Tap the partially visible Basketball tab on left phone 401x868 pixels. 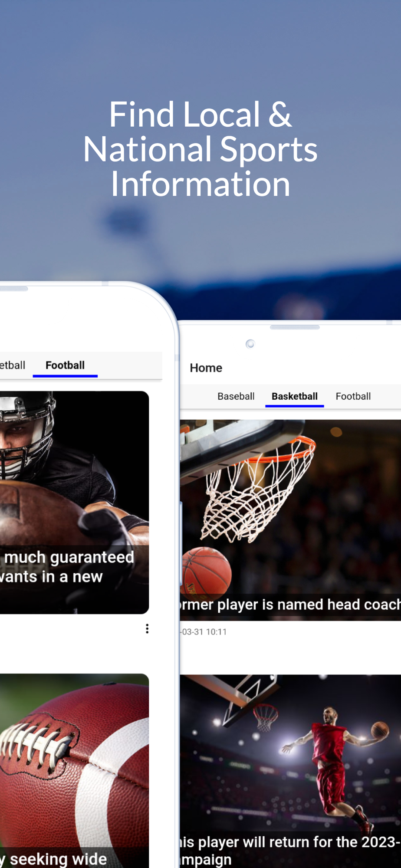tap(13, 365)
